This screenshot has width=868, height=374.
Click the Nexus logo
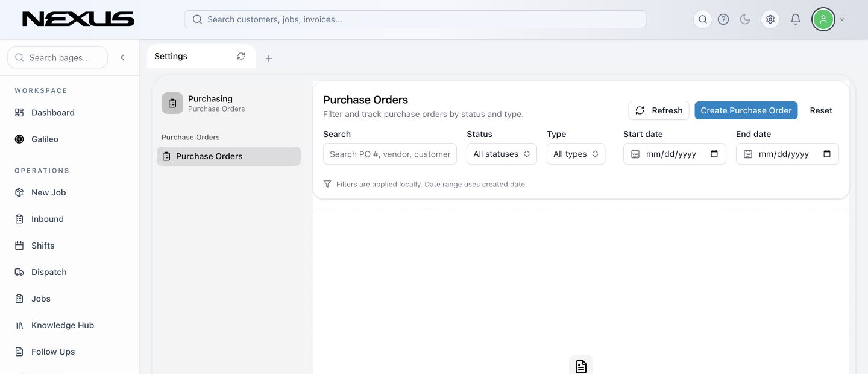point(78,19)
